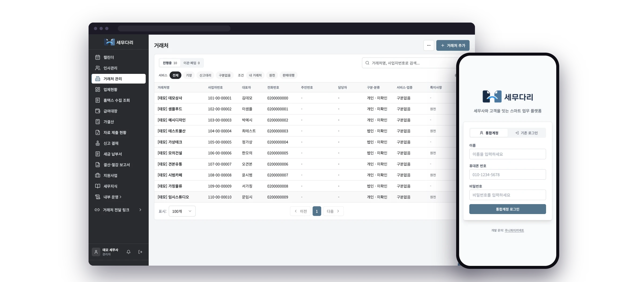Click the logout icon beside 데모 세무사

click(140, 252)
